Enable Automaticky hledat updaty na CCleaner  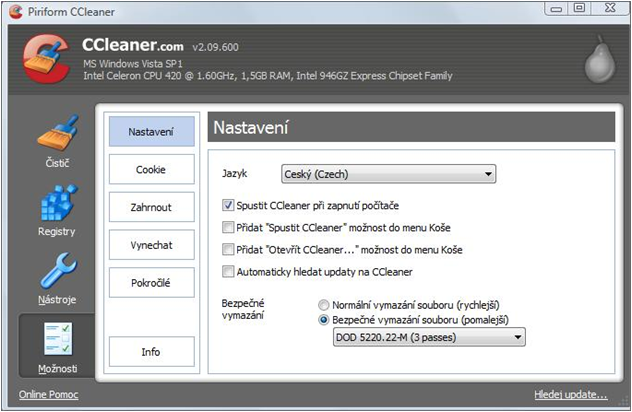point(228,271)
